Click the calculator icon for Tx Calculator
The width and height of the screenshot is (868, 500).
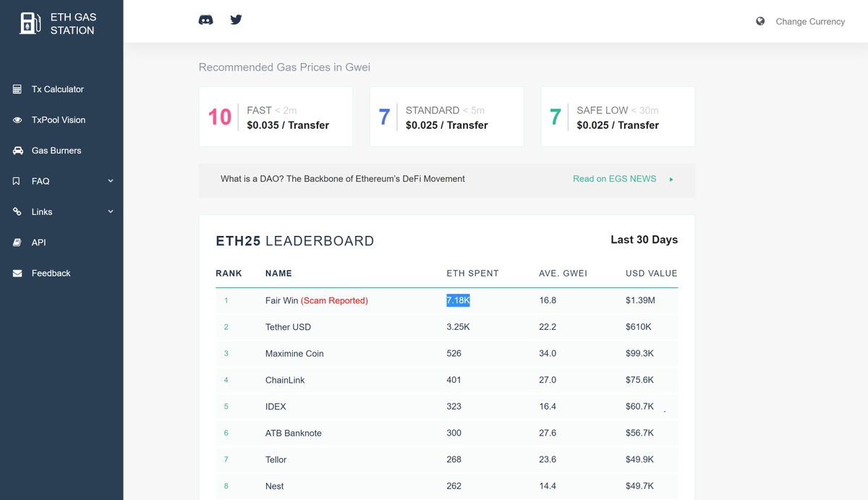[x=17, y=89]
